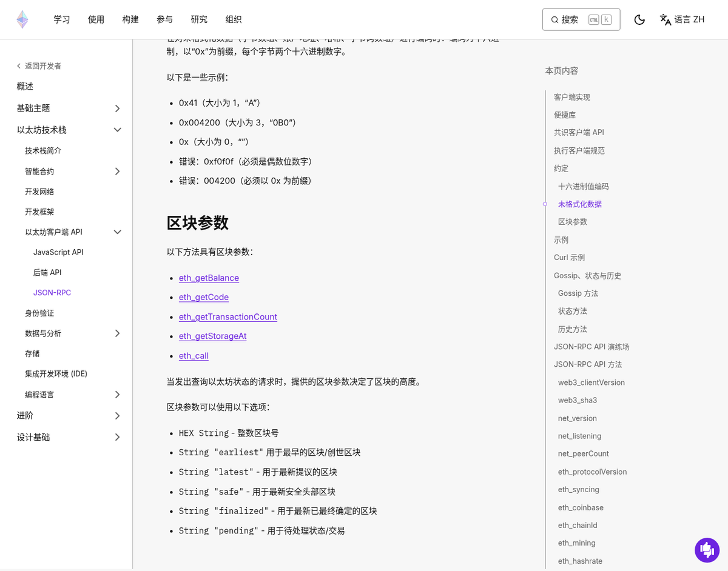Open the 研究 menu
Viewport: 728px width, 571px height.
point(199,19)
